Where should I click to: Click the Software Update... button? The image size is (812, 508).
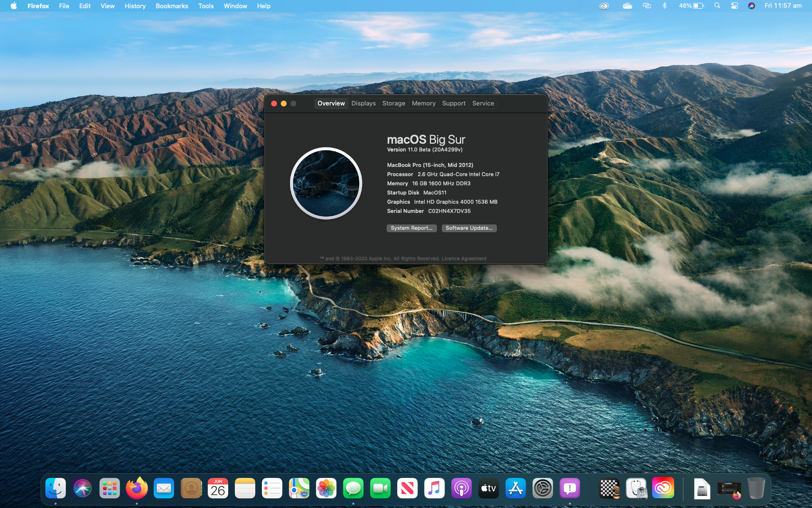[x=469, y=228]
